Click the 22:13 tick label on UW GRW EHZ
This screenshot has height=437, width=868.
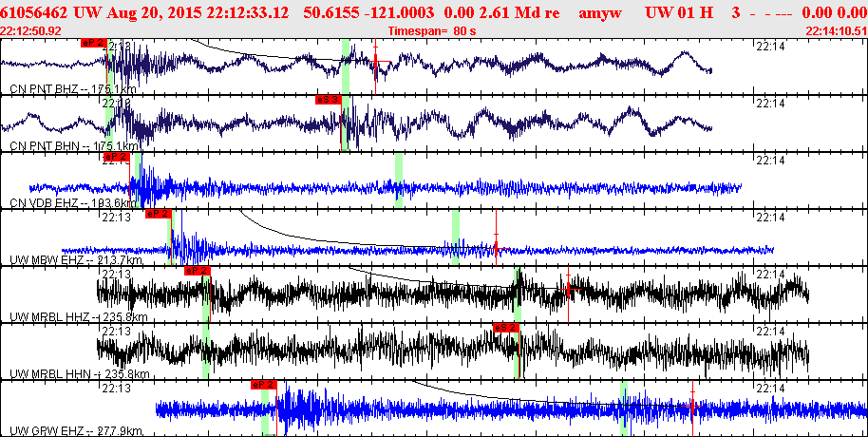117,389
